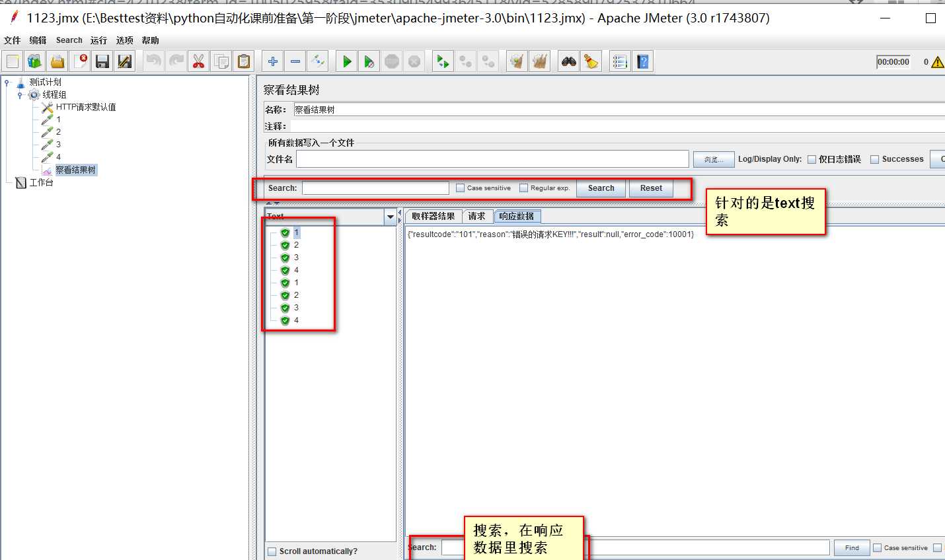
Task: Check the 仅日志错误 checkbox
Action: [812, 159]
